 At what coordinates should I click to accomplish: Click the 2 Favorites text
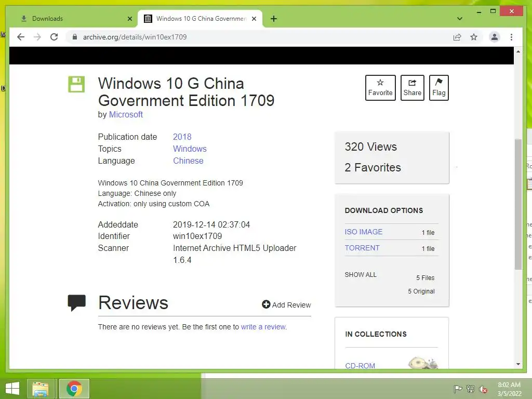coord(373,168)
